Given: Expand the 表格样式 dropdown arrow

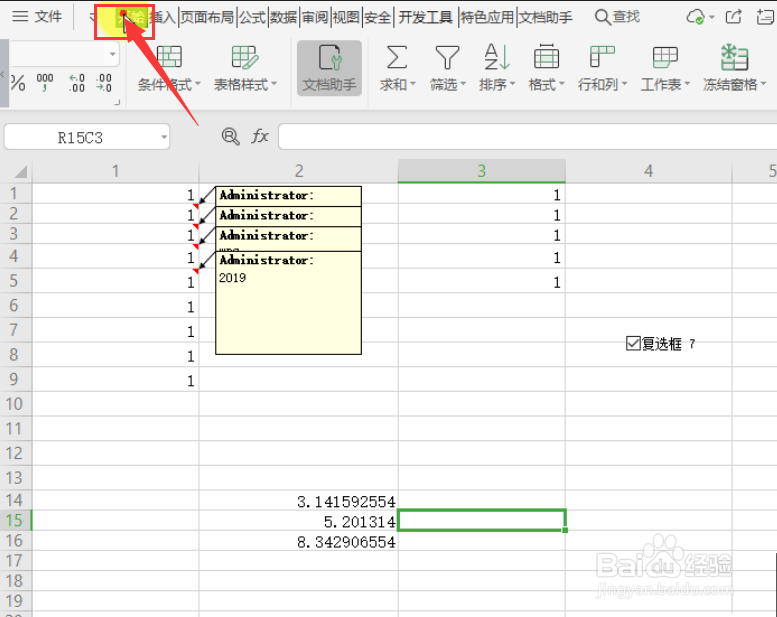Looking at the screenshot, I should click(274, 84).
